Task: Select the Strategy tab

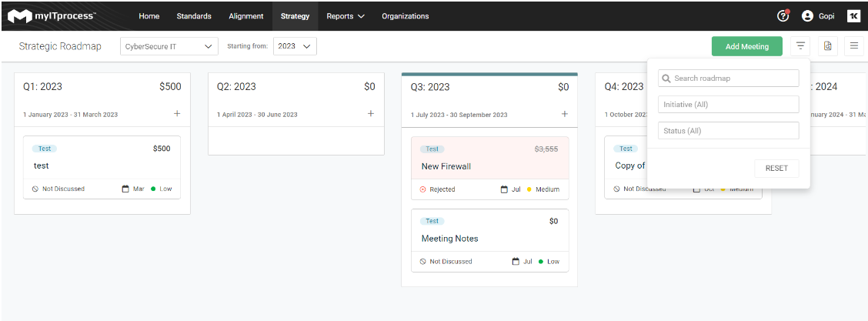Action: [295, 16]
